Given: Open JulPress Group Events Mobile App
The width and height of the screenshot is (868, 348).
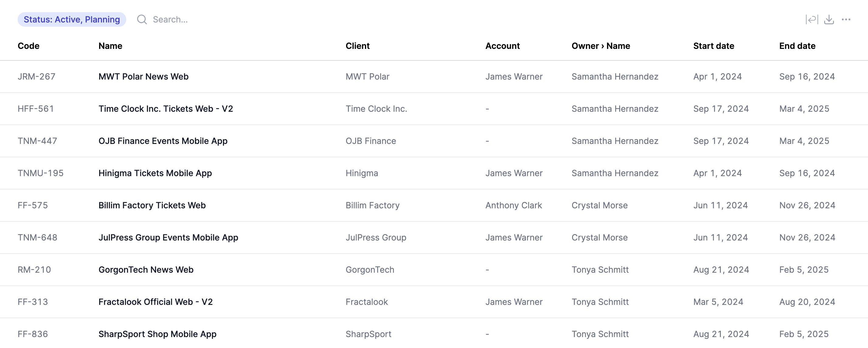Looking at the screenshot, I should [x=168, y=237].
